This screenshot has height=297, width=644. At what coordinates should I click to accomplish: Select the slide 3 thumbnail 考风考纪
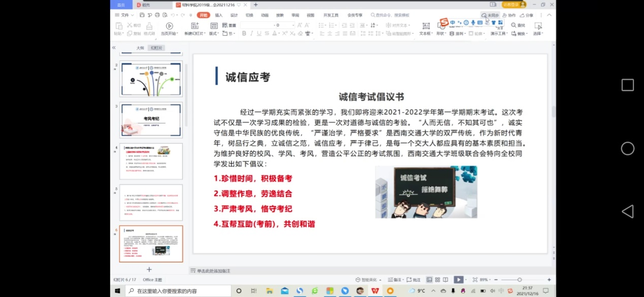[x=151, y=120]
